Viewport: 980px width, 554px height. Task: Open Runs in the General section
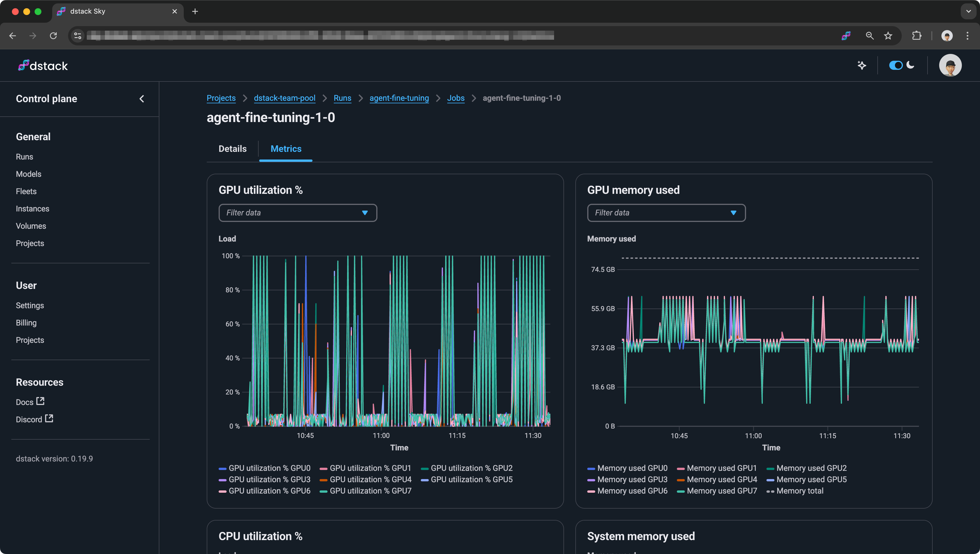click(24, 157)
